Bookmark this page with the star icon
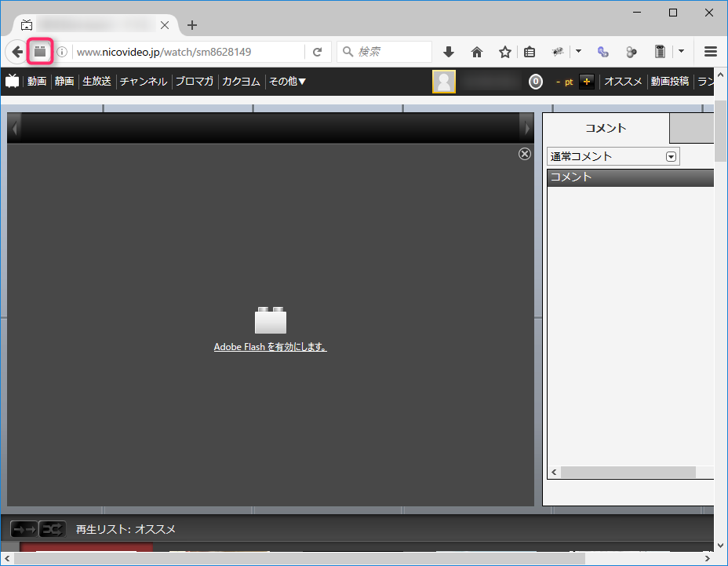 point(504,52)
